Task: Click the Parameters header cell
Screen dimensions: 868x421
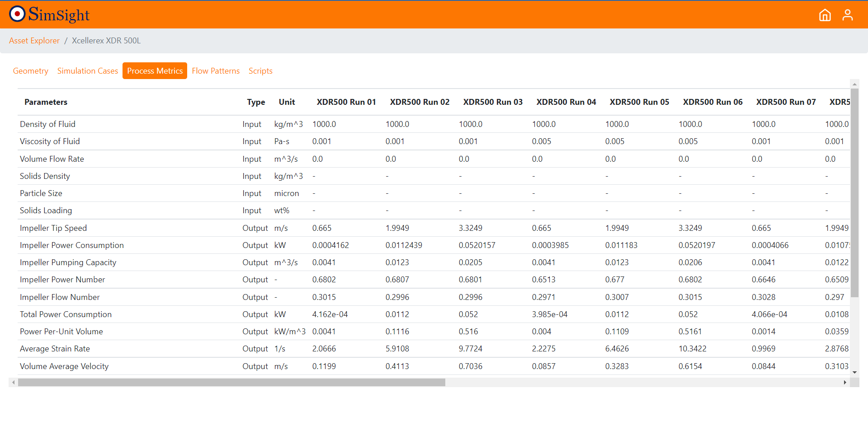Action: (46, 102)
